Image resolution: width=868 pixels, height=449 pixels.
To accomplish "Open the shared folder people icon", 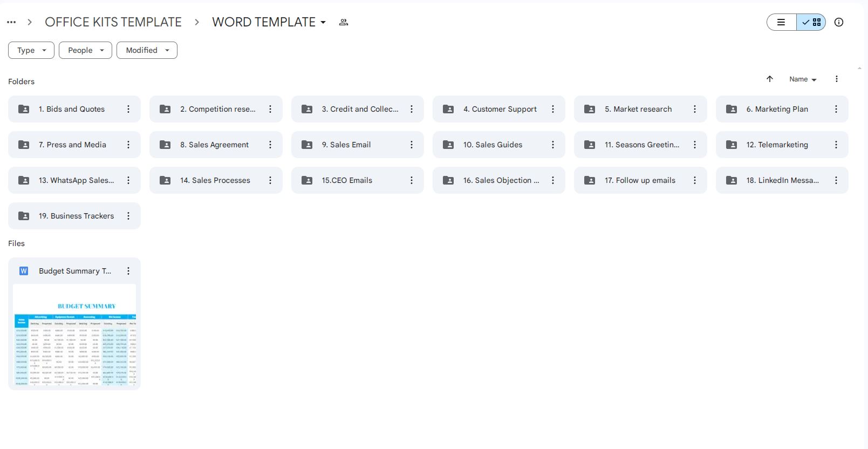I will pyautogui.click(x=343, y=22).
